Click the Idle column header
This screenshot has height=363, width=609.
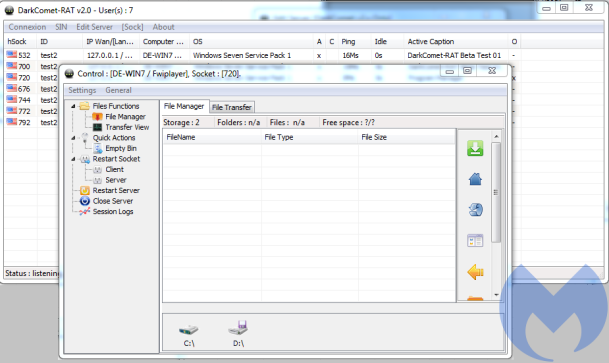click(388, 42)
